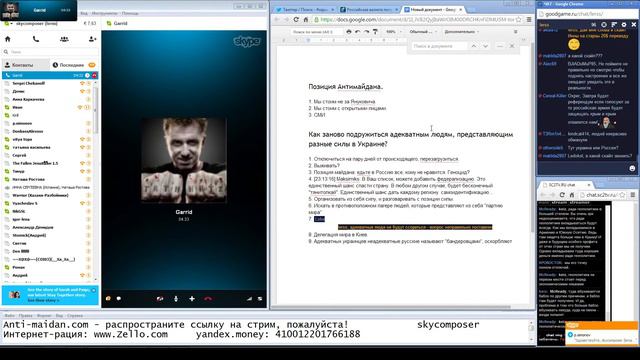Close the Skype ad banner
The width and height of the screenshot is (640, 360).
click(94, 290)
